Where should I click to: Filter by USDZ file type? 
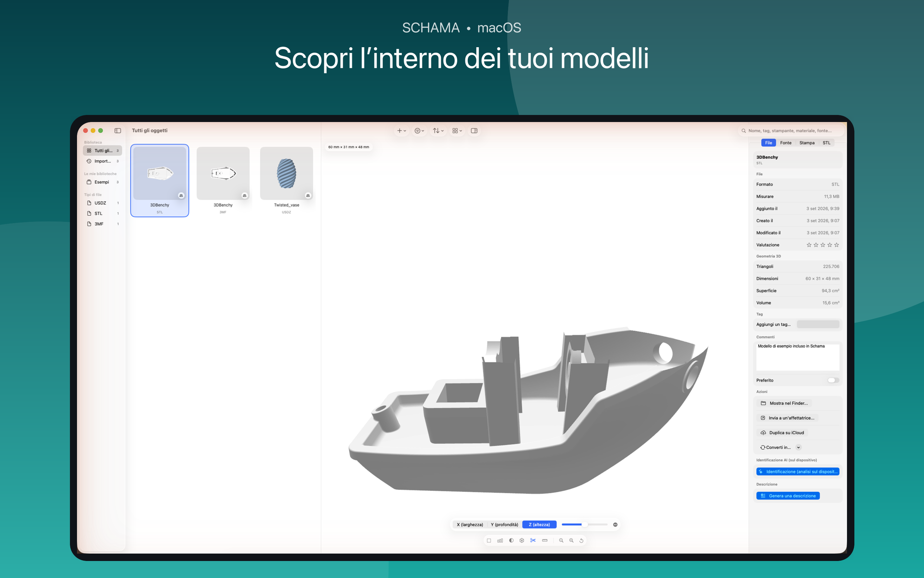click(x=103, y=203)
